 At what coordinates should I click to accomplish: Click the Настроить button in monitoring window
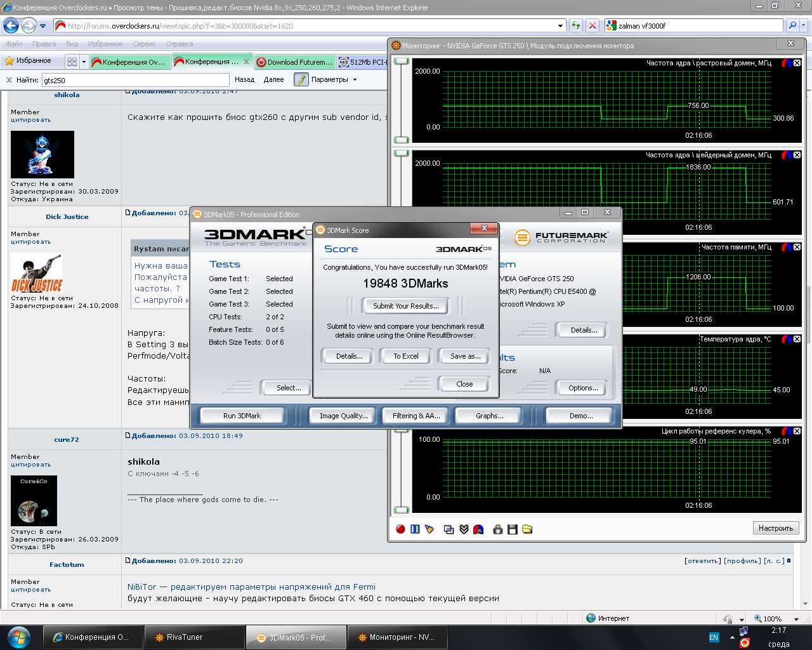[776, 528]
